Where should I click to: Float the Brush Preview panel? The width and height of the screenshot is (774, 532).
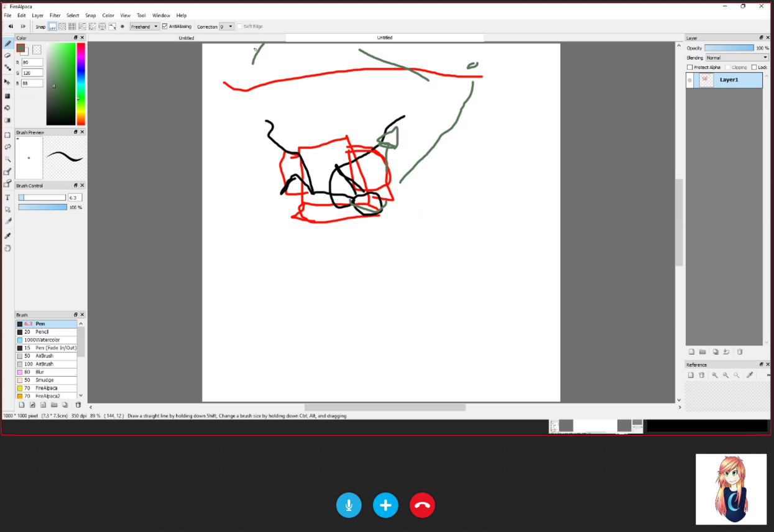pos(76,132)
